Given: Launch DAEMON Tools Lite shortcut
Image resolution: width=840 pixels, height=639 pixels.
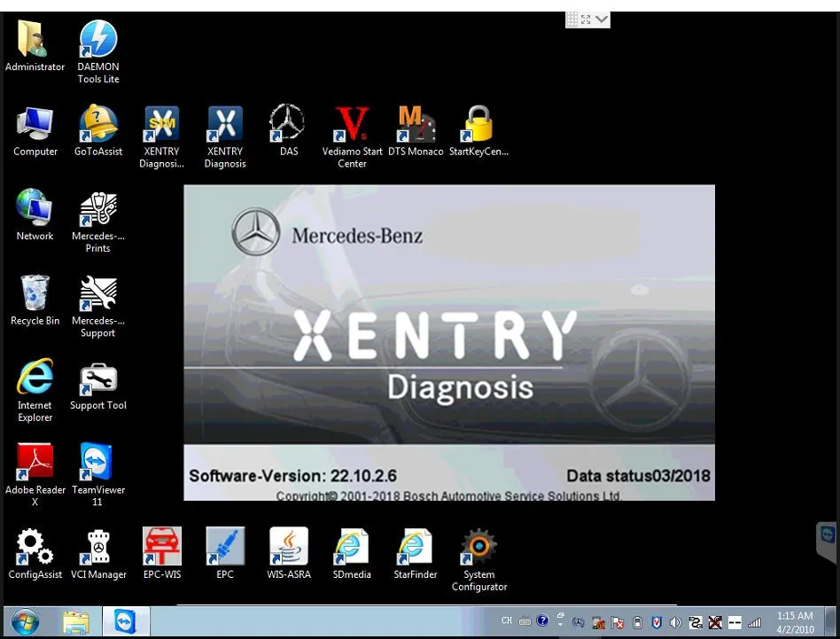Looking at the screenshot, I should point(98,51).
